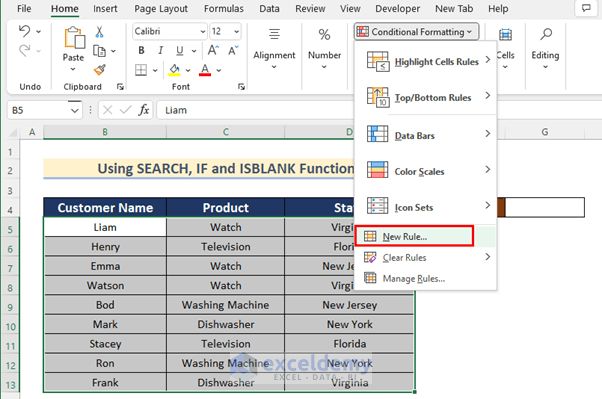Select the Format Painter brush
Image resolution: width=602 pixels, height=399 pixels.
[99, 70]
